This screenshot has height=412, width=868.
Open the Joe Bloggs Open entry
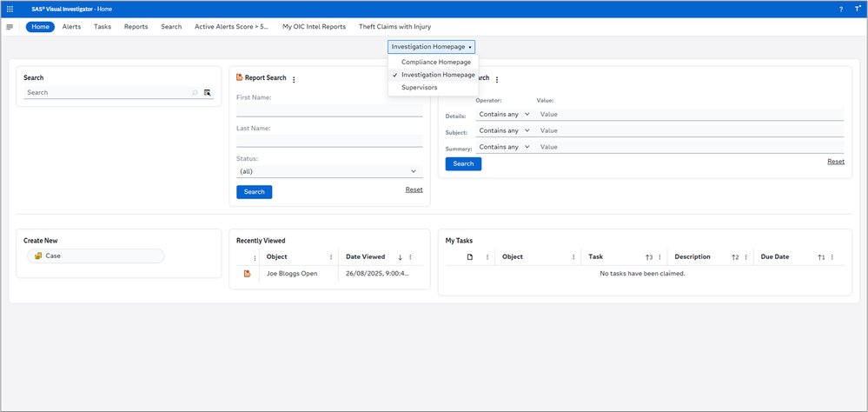(292, 274)
